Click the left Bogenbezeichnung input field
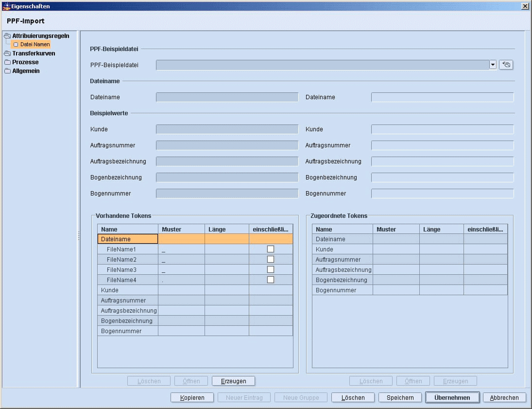This screenshot has height=409, width=532. coord(227,178)
